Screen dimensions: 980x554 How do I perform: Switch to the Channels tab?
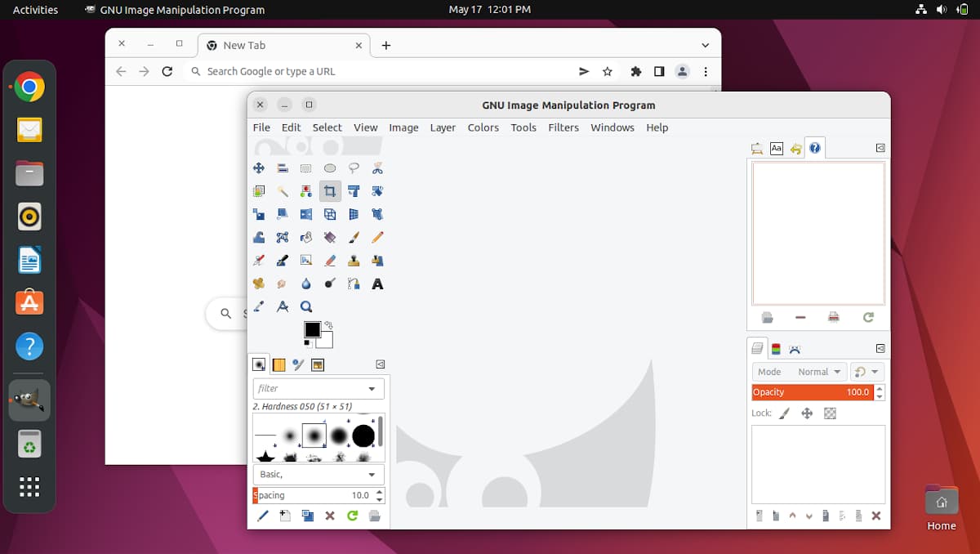click(x=776, y=349)
